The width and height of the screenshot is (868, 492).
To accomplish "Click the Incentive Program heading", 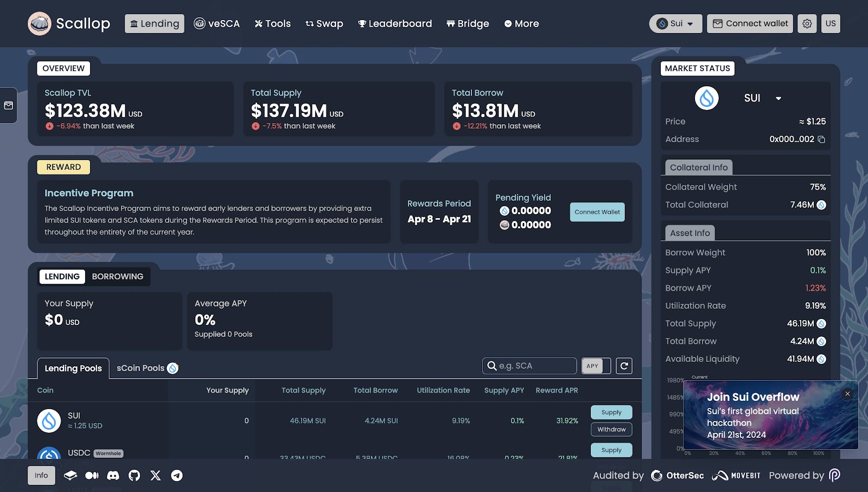I will [x=89, y=193].
